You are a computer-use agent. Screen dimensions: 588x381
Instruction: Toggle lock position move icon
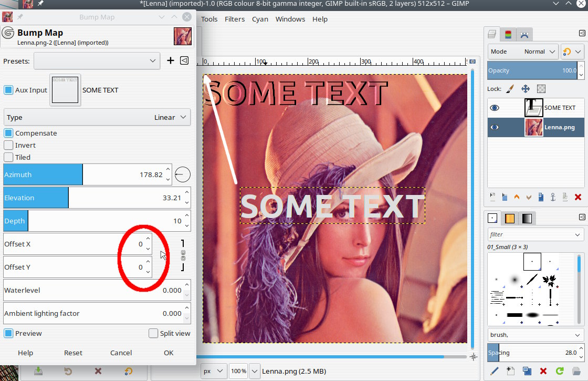point(526,89)
